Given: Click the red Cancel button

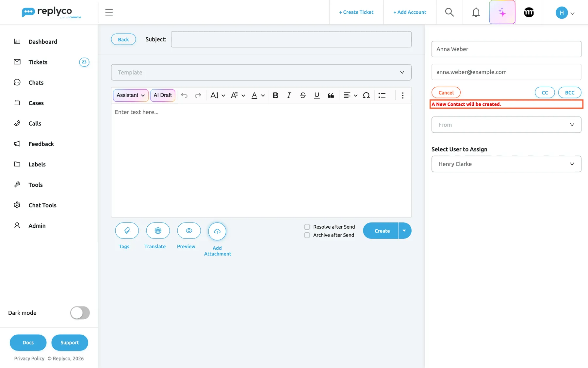Looking at the screenshot, I should point(446,93).
